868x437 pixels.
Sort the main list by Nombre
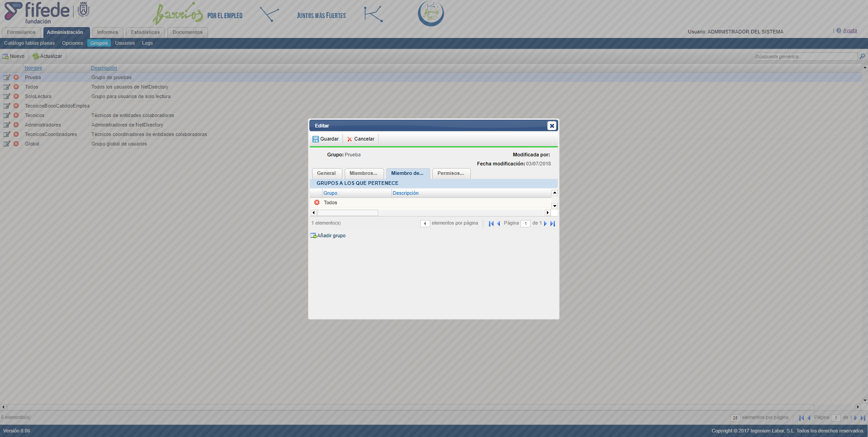33,68
